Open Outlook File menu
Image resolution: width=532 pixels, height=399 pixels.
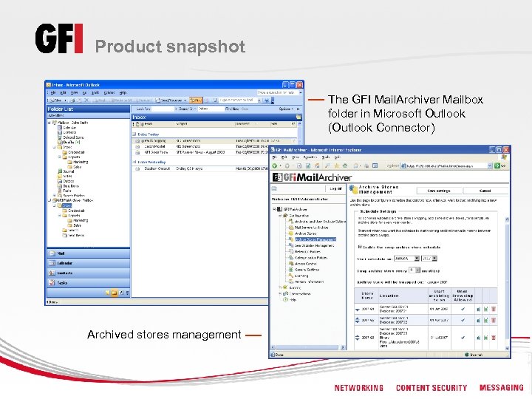(53, 92)
